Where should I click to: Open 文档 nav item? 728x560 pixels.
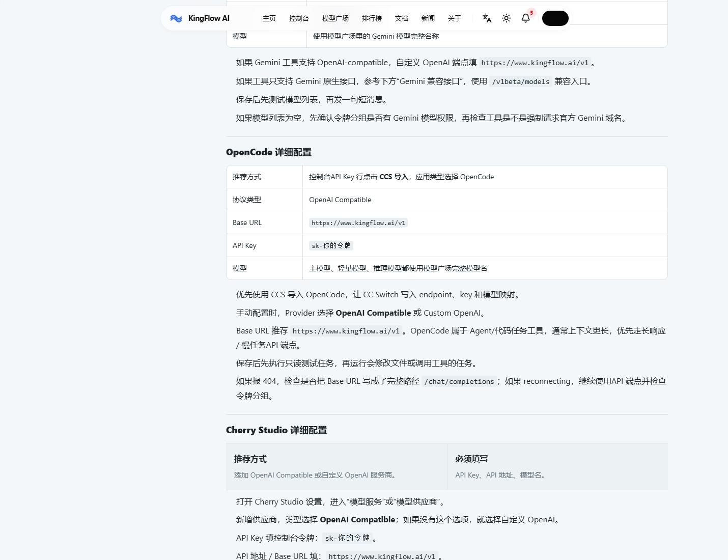tap(402, 18)
